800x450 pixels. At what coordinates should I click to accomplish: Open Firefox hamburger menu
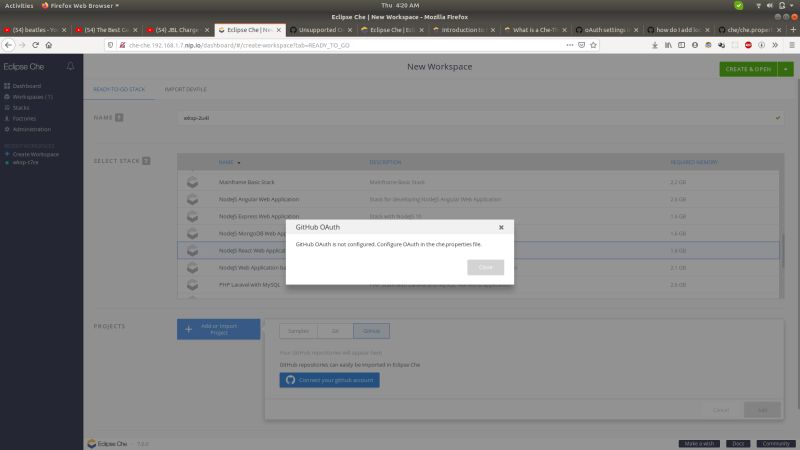(x=792, y=45)
